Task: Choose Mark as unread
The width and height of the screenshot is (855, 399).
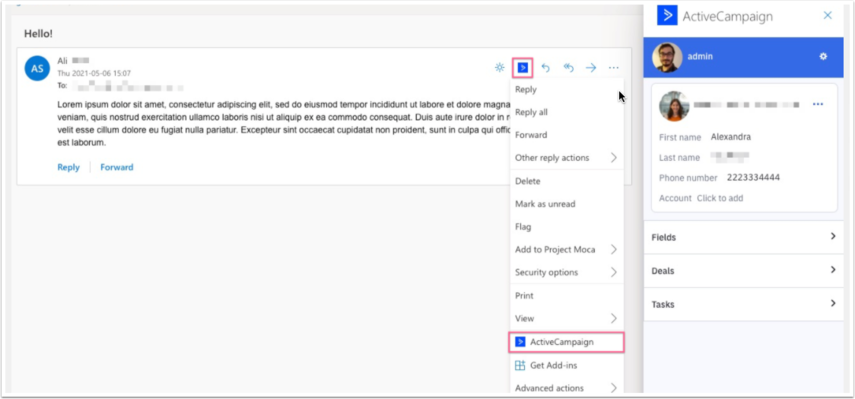Action: [x=567, y=204]
